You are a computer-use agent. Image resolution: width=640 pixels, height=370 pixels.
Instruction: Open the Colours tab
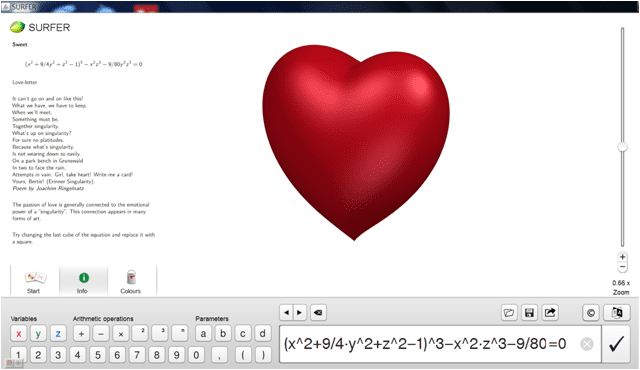pyautogui.click(x=131, y=281)
